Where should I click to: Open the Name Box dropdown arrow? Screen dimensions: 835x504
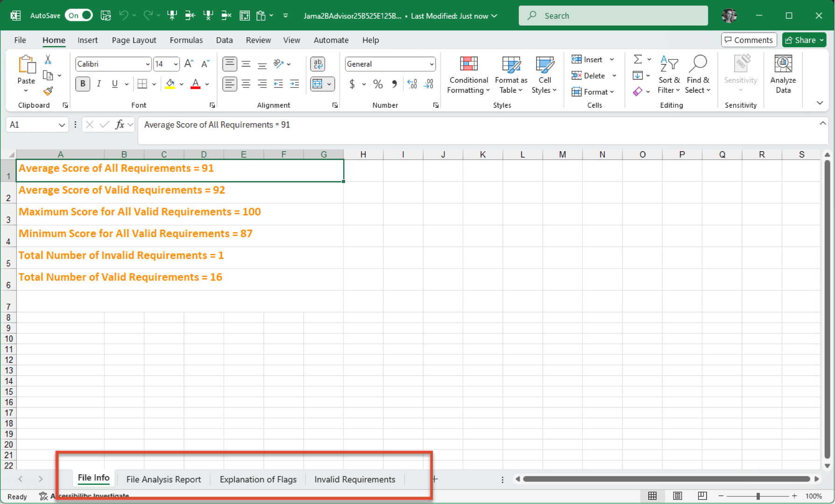click(62, 125)
